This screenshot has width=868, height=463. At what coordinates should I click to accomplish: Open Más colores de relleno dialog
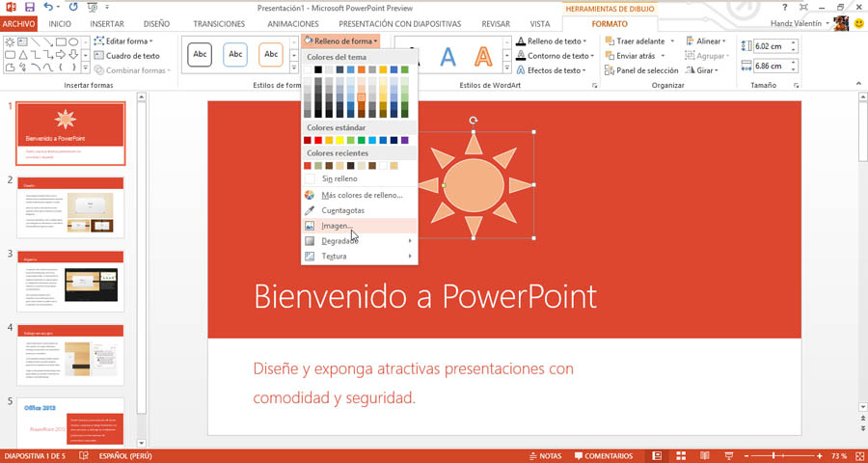coord(362,195)
